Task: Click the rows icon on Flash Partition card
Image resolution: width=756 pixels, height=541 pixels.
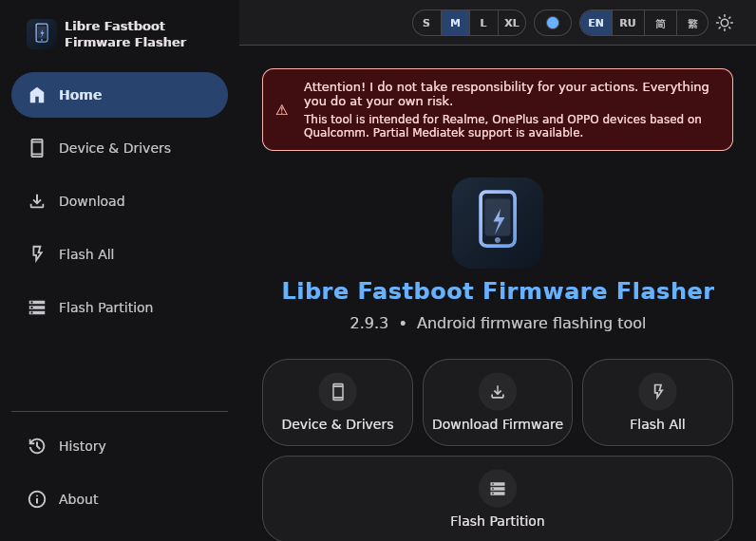Action: [498, 489]
